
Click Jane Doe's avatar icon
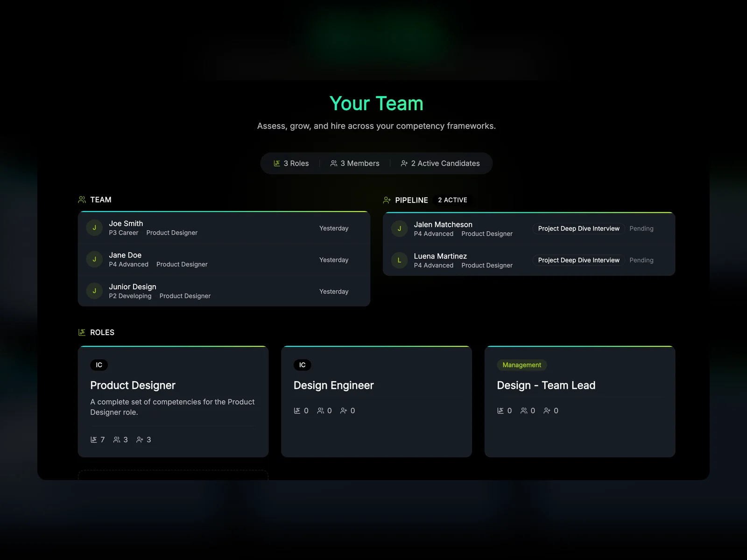[94, 259]
